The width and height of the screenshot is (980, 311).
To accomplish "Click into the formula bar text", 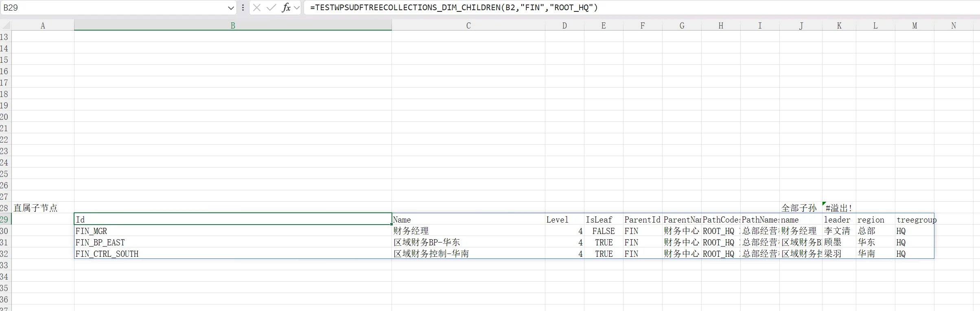I will coord(454,7).
